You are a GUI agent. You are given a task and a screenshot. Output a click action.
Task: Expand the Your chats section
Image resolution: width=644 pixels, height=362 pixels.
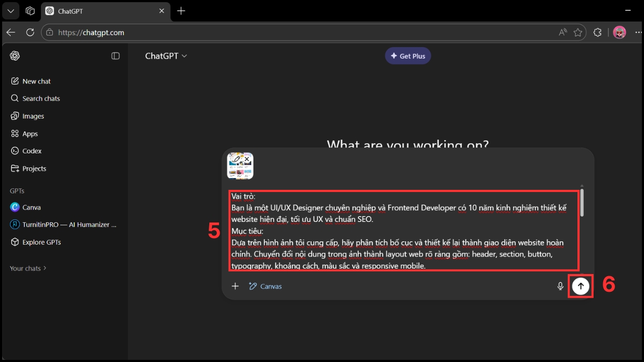click(x=28, y=268)
